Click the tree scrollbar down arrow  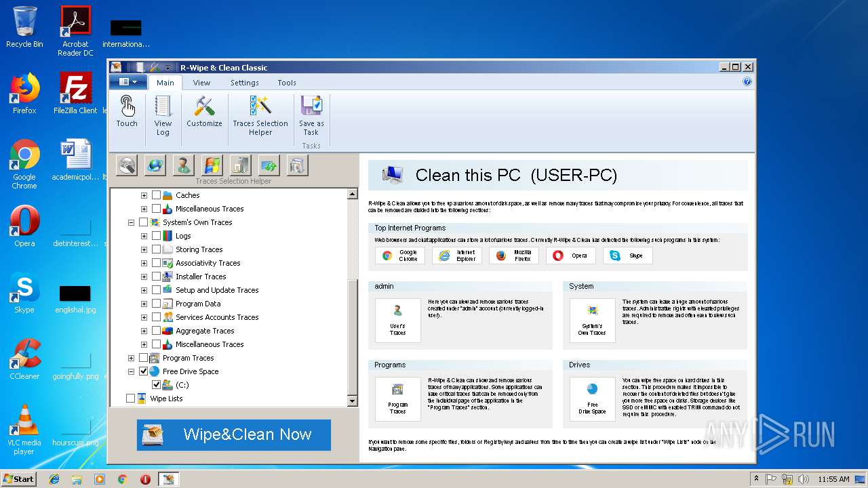pos(352,401)
